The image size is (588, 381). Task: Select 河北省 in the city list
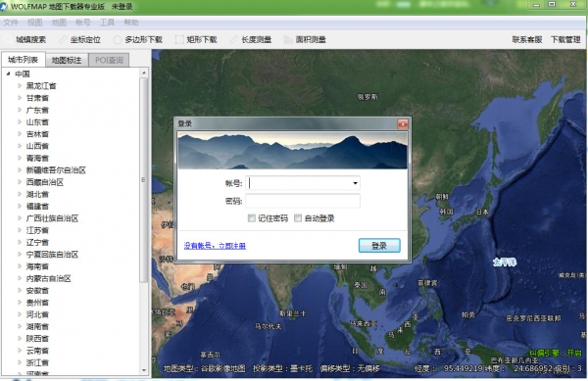point(37,314)
